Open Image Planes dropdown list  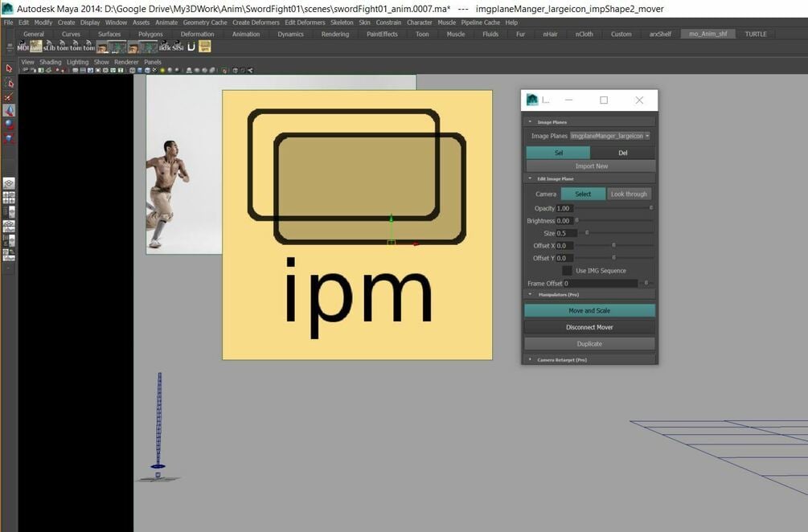click(609, 136)
